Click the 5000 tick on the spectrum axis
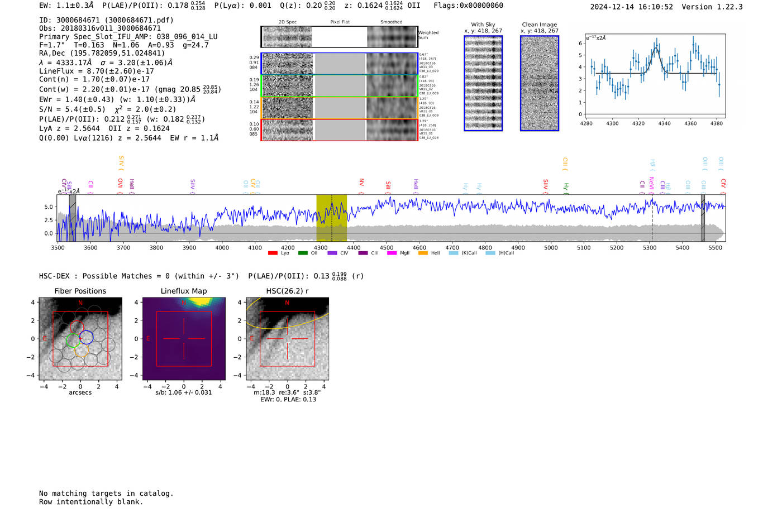This screenshot has width=782, height=532. coord(551,248)
